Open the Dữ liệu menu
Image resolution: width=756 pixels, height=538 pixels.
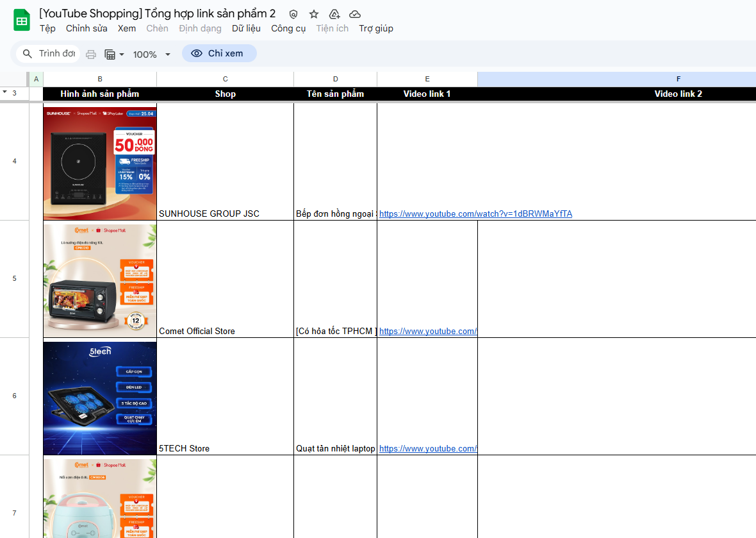coord(246,28)
